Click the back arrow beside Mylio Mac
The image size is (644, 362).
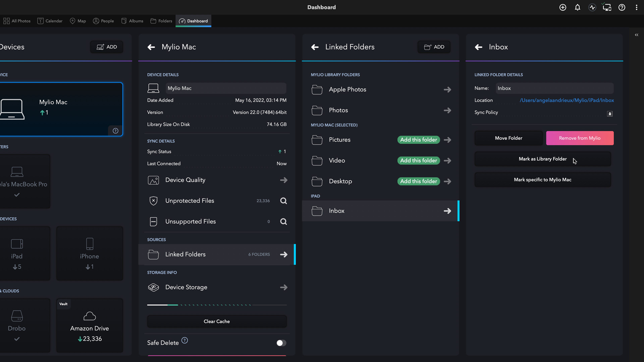point(151,47)
